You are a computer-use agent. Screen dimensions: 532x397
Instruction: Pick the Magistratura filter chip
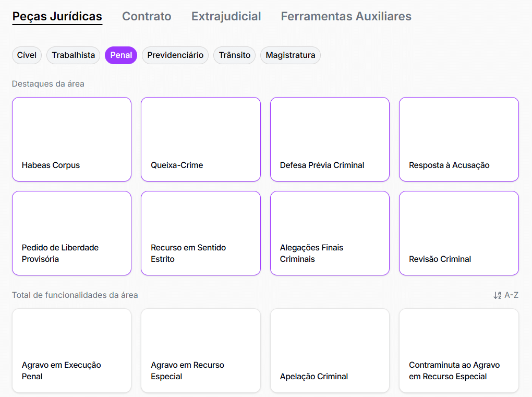(291, 55)
